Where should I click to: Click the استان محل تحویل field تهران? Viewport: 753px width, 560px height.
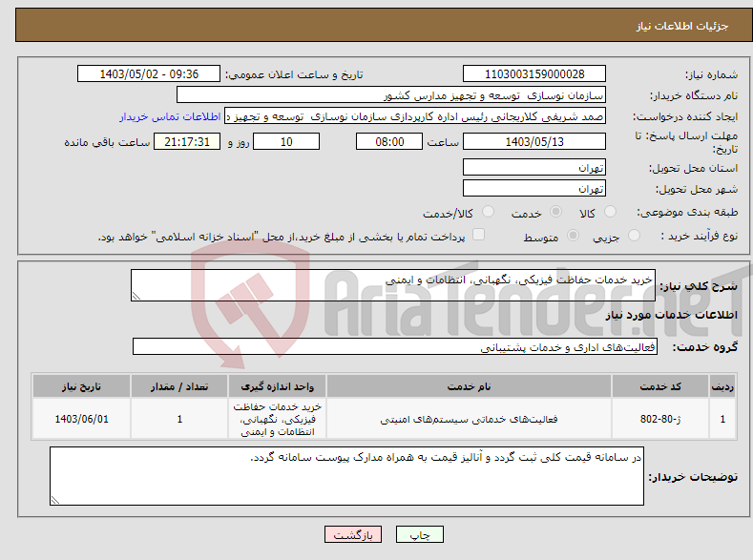tap(534, 168)
